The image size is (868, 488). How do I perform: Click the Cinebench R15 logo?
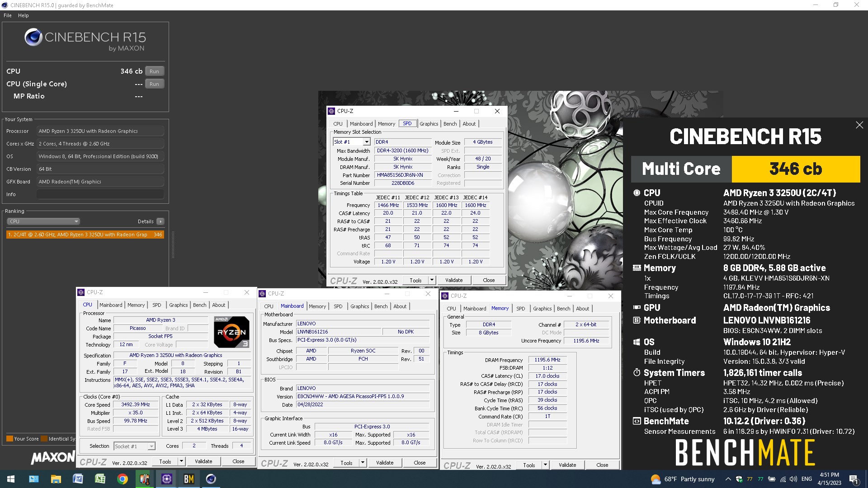85,40
